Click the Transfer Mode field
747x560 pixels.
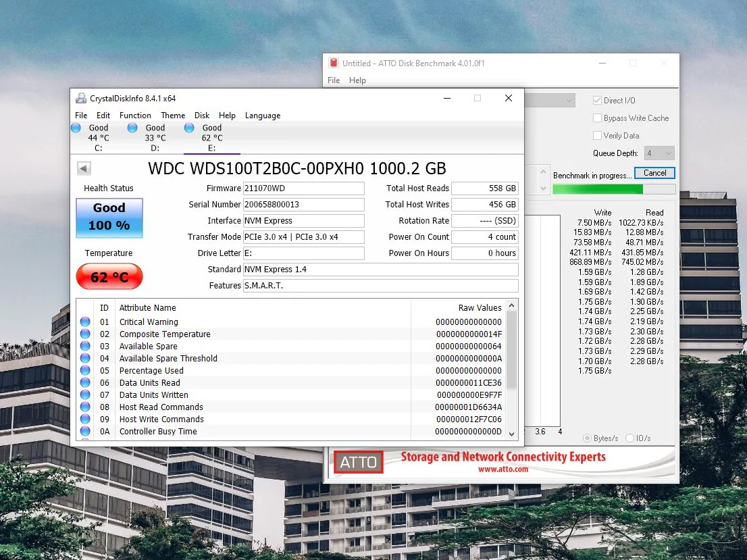303,237
